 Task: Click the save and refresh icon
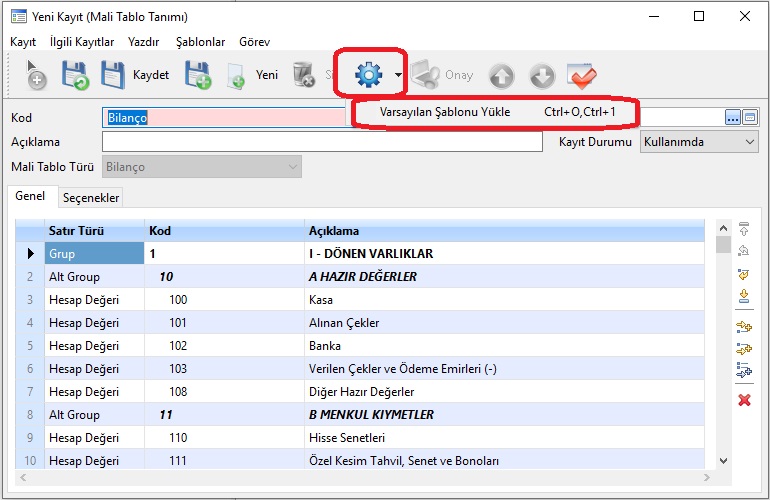[x=76, y=75]
